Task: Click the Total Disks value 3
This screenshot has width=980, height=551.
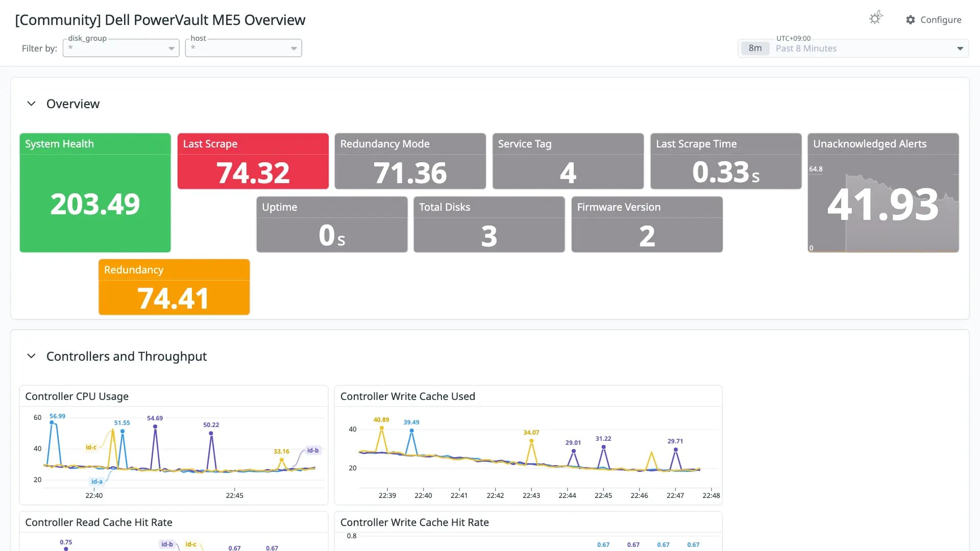Action: pyautogui.click(x=489, y=236)
